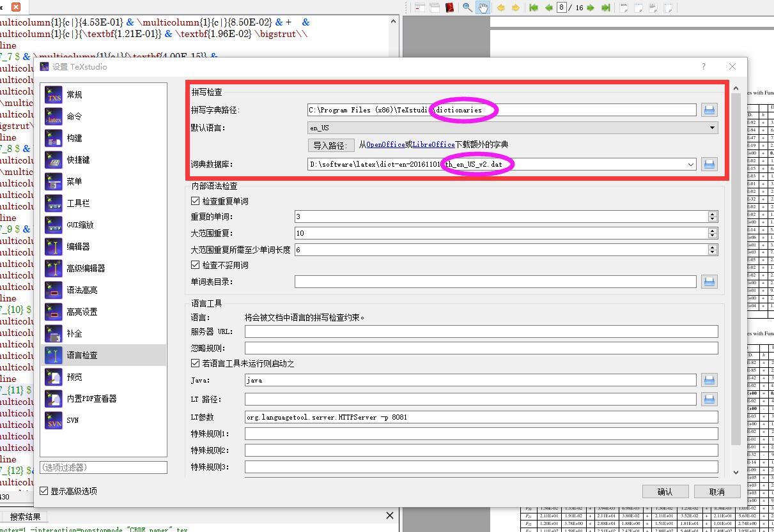Open the 工具栏 settings page icon
This screenshot has width=774, height=532.
[x=54, y=203]
